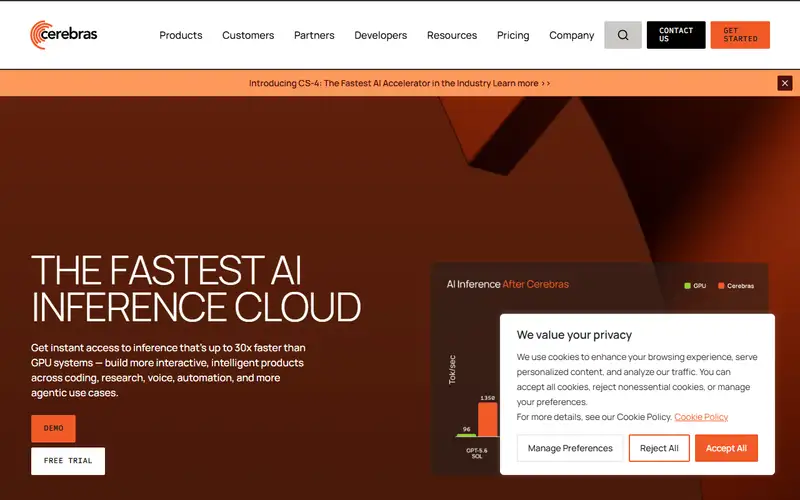This screenshot has width=800, height=500.
Task: Click the Contact Us button
Action: 676,35
